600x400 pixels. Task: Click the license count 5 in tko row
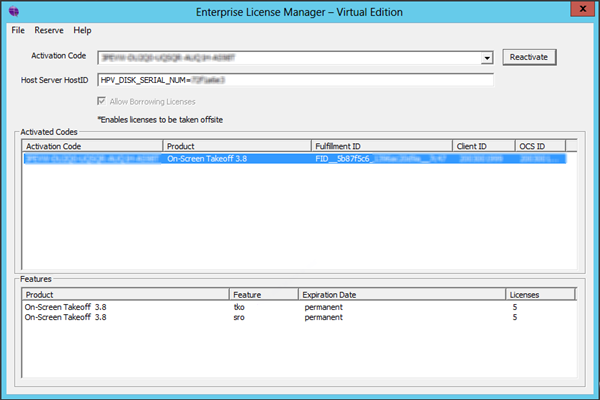tap(515, 307)
